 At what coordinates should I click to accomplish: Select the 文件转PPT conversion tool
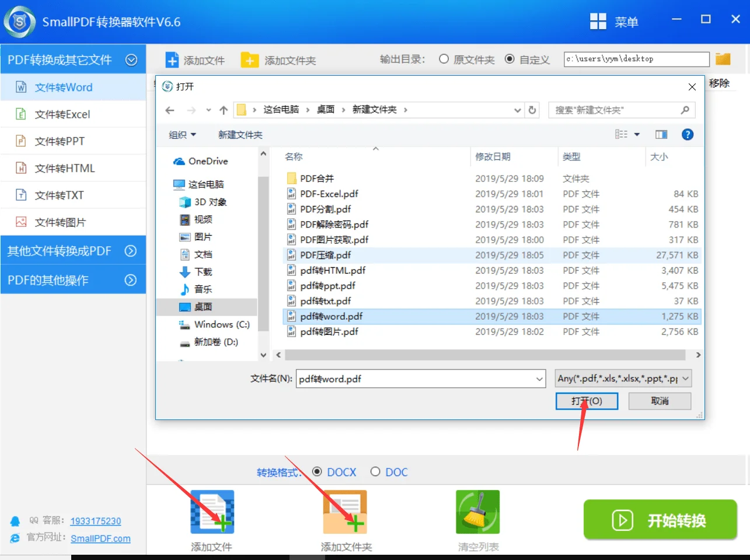pos(60,141)
